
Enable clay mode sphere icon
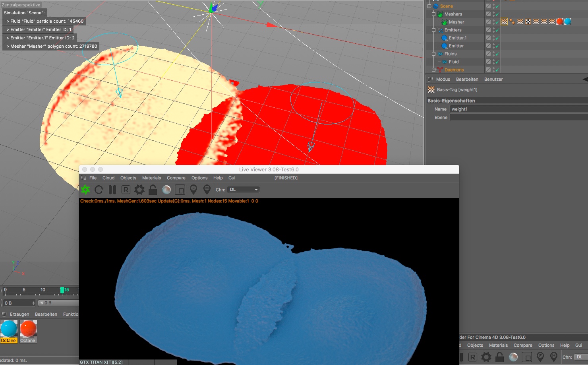(166, 190)
